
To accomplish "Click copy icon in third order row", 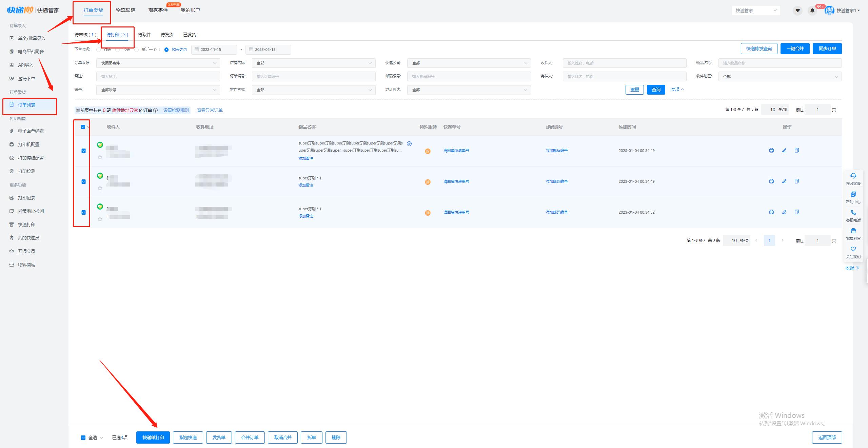I will [797, 212].
